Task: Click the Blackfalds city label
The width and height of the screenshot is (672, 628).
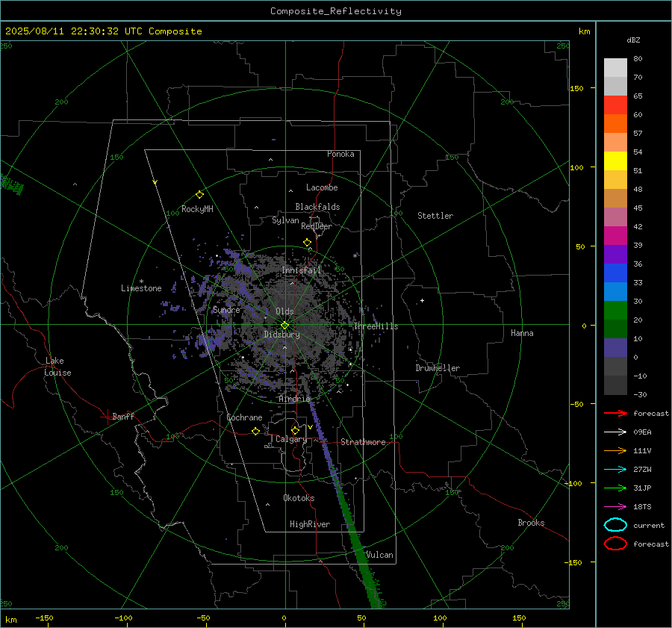Action: 317,207
